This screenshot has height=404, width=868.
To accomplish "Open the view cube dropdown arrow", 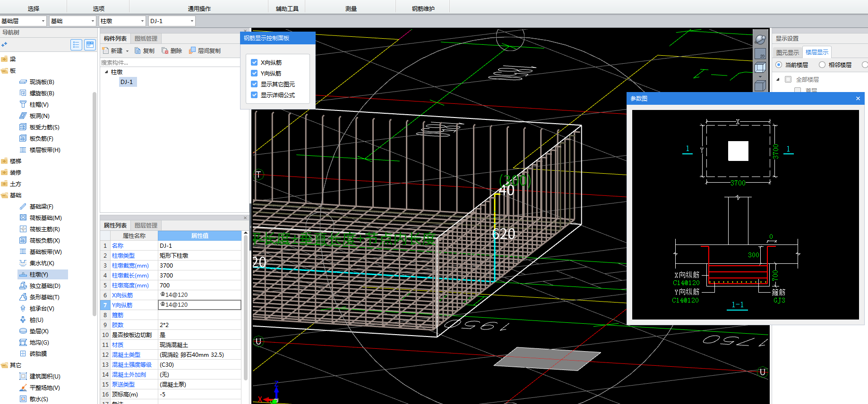I will [x=760, y=76].
